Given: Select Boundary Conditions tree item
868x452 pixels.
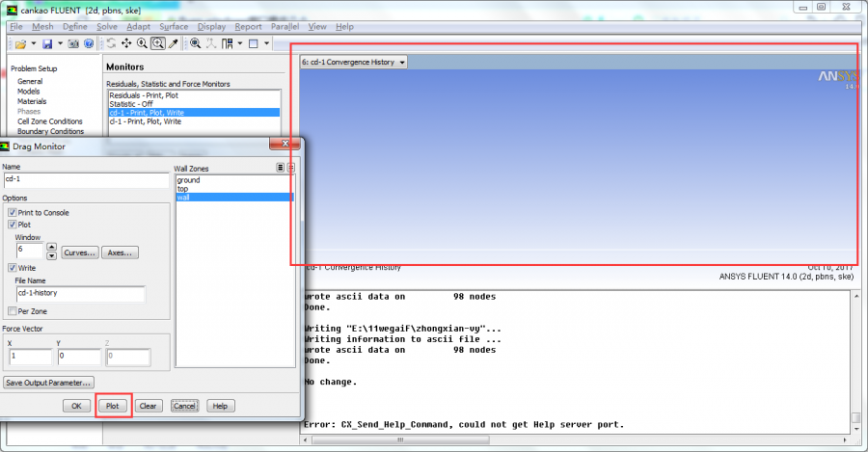Looking at the screenshot, I should click(x=50, y=131).
